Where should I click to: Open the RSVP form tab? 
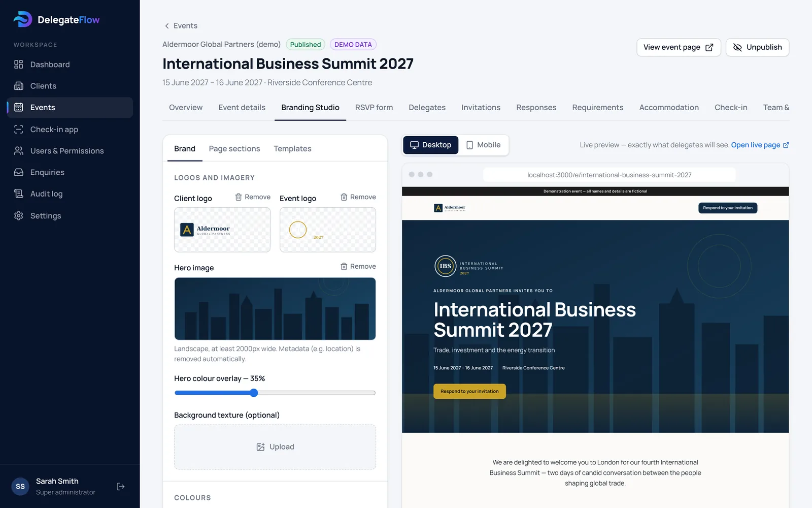click(374, 108)
